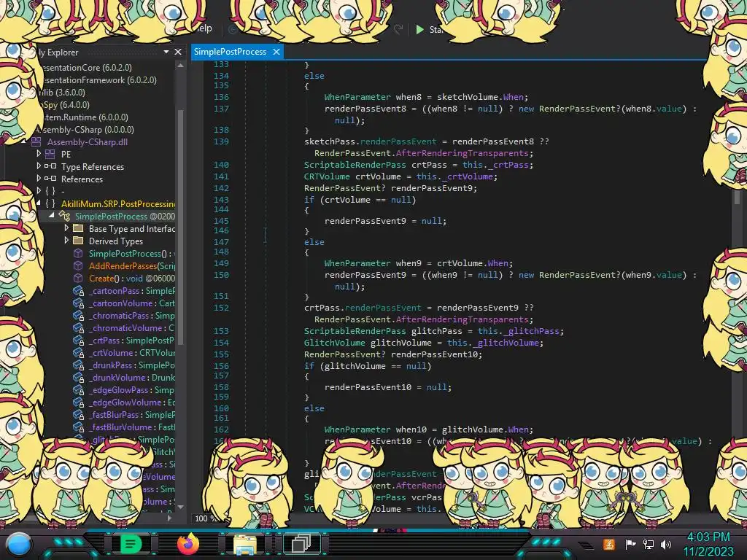Select PresentationCore (6.0.2.0) assembly
This screenshot has width=747, height=560.
tap(87, 67)
